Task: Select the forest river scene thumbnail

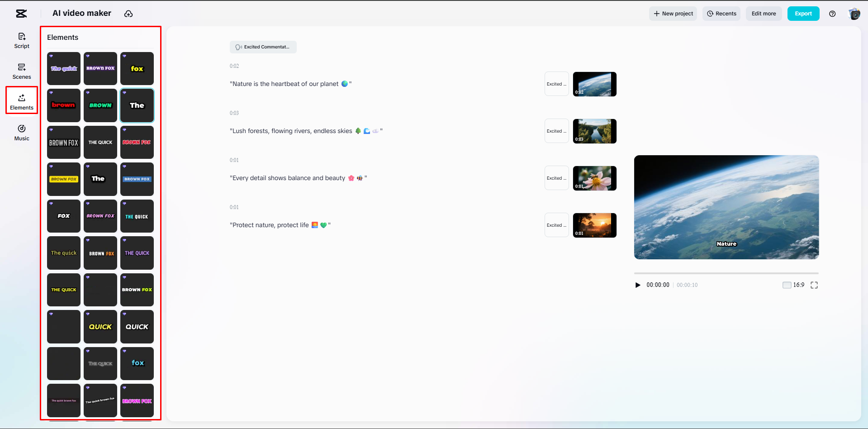Action: click(x=595, y=131)
